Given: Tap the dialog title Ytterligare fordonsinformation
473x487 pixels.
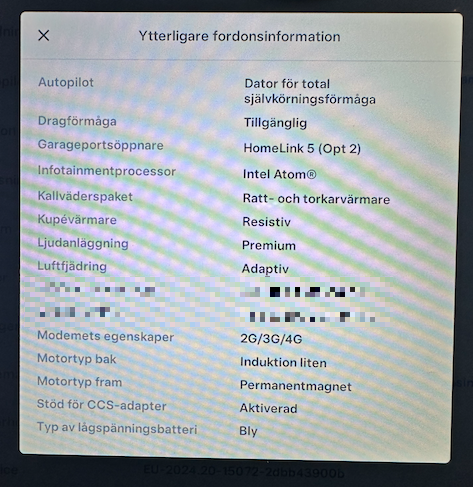Looking at the screenshot, I should coord(239,36).
